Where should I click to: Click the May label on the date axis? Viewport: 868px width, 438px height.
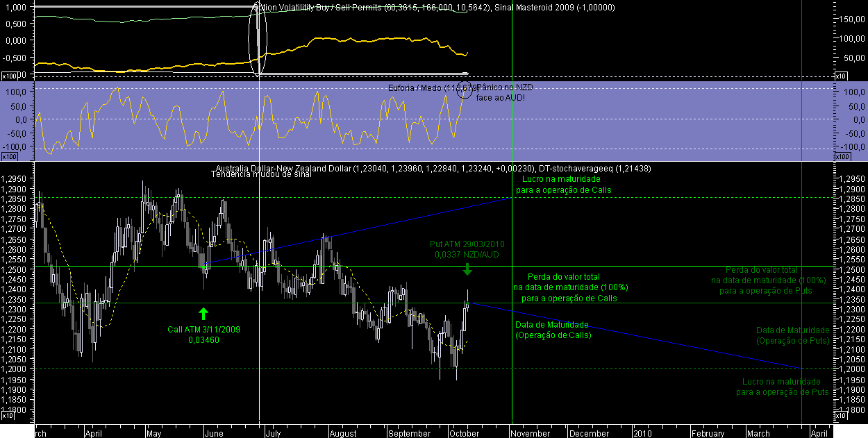pyautogui.click(x=154, y=433)
